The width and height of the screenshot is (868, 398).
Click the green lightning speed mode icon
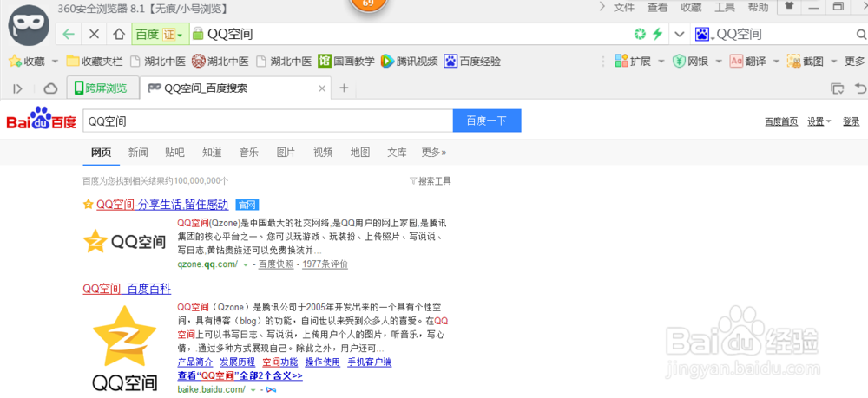pyautogui.click(x=658, y=35)
